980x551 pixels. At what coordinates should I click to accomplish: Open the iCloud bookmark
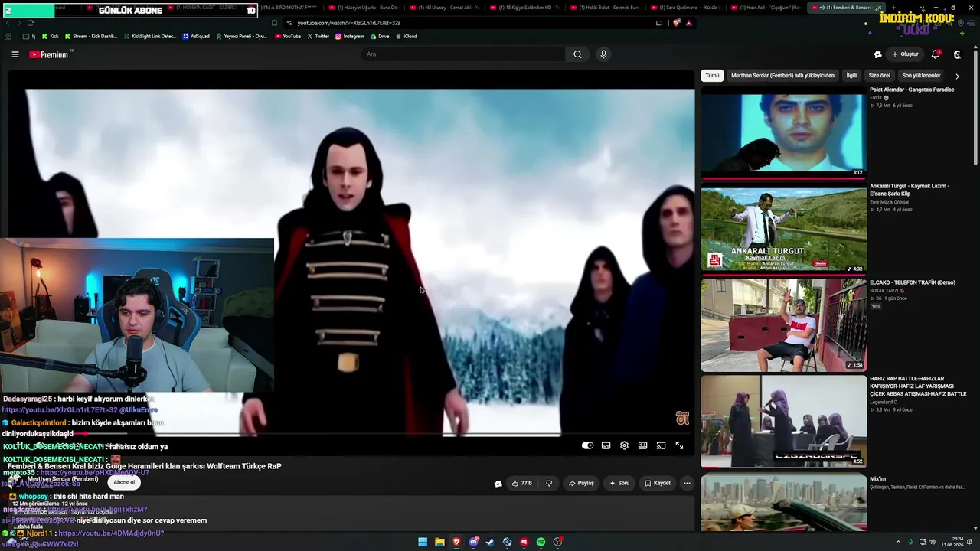(407, 36)
